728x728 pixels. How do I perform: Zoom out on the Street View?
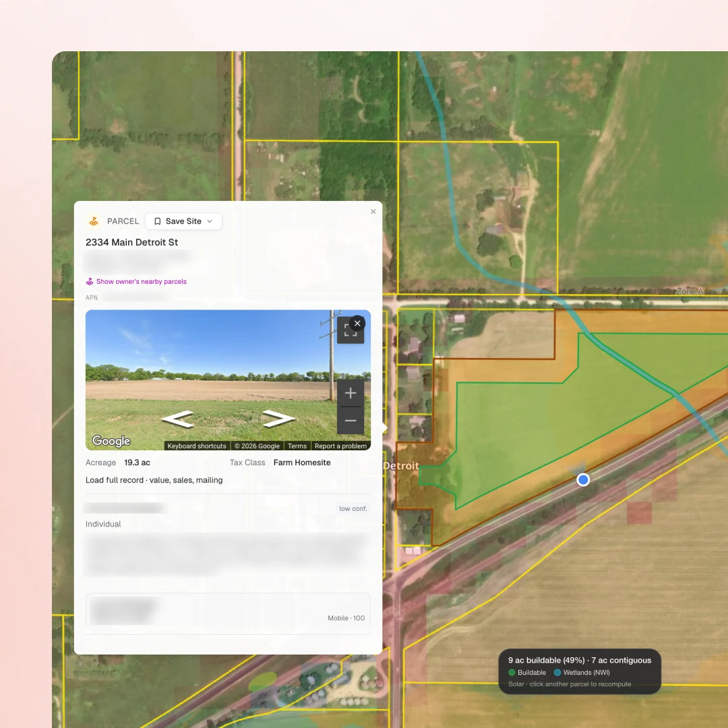(x=351, y=421)
